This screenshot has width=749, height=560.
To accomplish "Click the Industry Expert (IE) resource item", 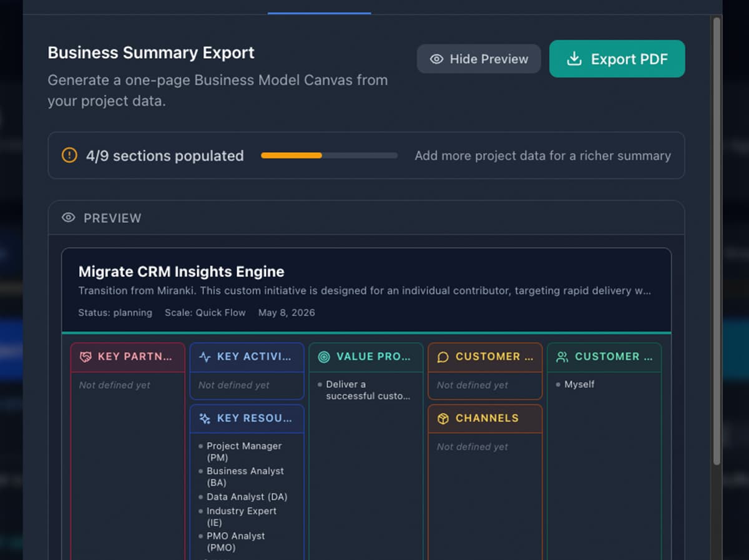I will [241, 516].
